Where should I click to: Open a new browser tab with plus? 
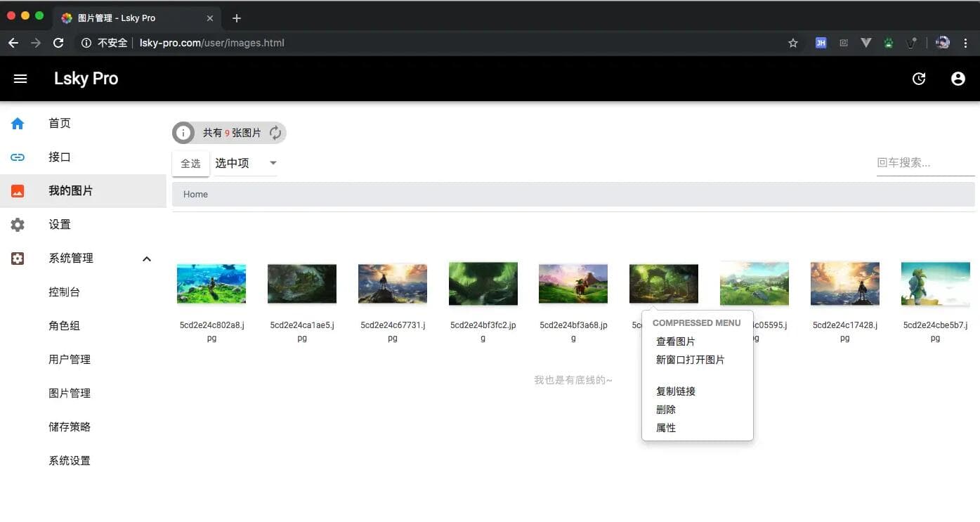[x=237, y=18]
